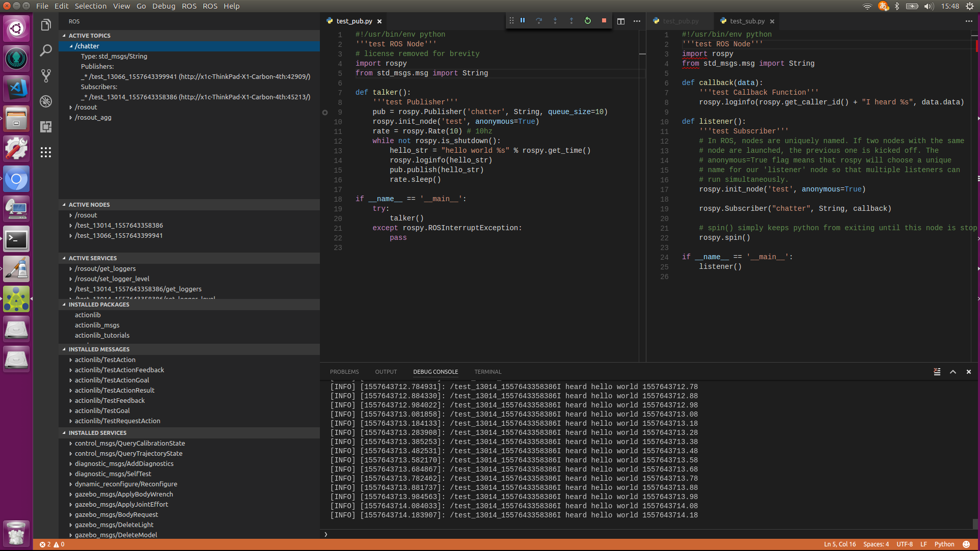980x551 pixels.
Task: Collapse the Active Topics section
Action: (x=89, y=36)
